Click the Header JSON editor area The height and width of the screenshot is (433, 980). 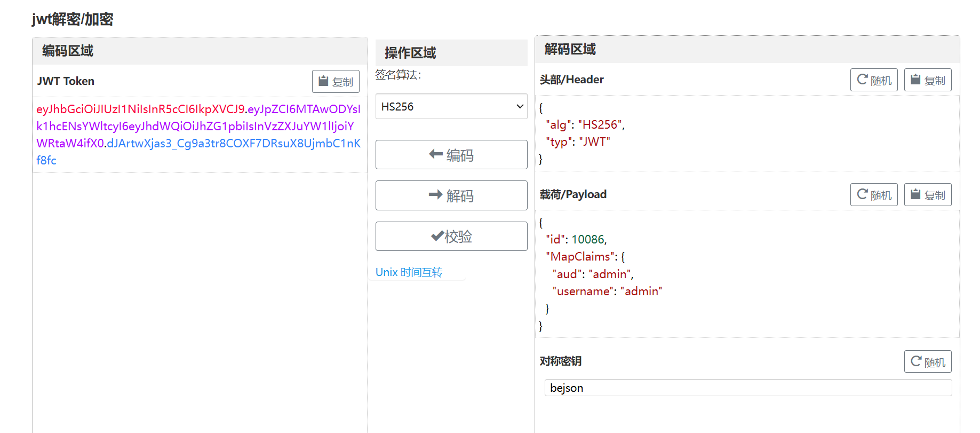tap(747, 133)
